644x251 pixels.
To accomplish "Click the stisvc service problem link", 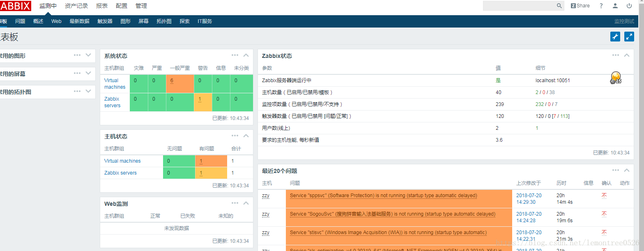I will point(388,233).
